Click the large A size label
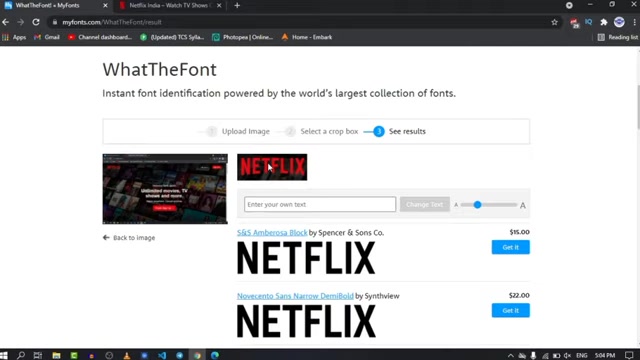Screen dimensions: 640x360 (523, 205)
